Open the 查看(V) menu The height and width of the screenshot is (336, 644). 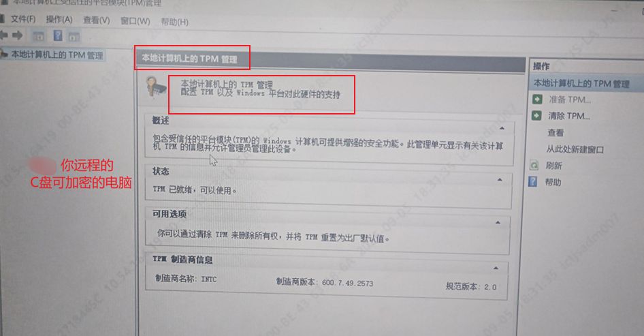97,20
